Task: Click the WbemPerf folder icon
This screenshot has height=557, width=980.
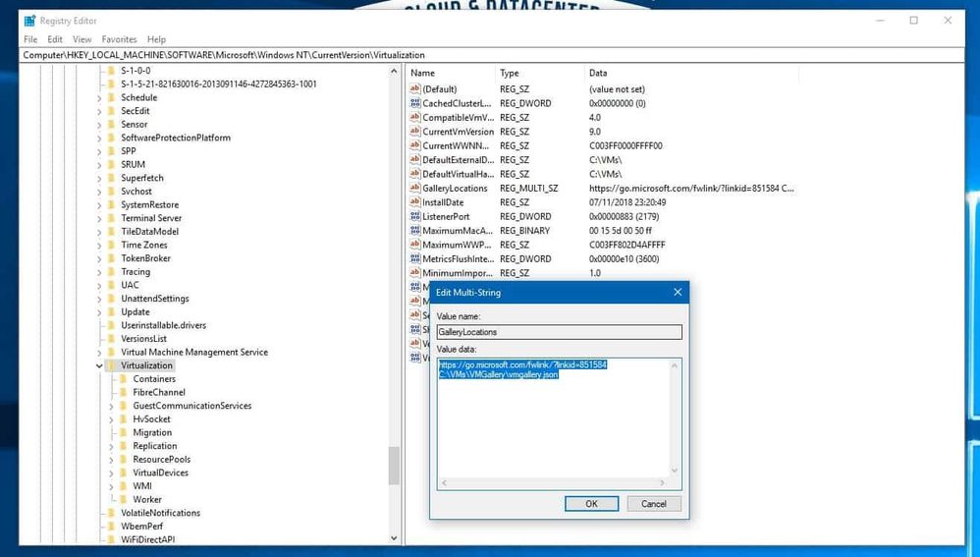Action: coord(111,526)
